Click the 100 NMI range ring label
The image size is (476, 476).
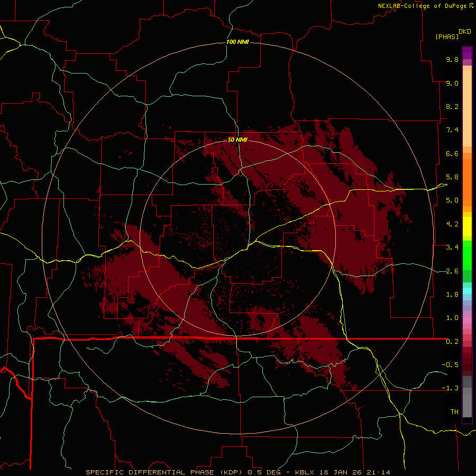(237, 42)
